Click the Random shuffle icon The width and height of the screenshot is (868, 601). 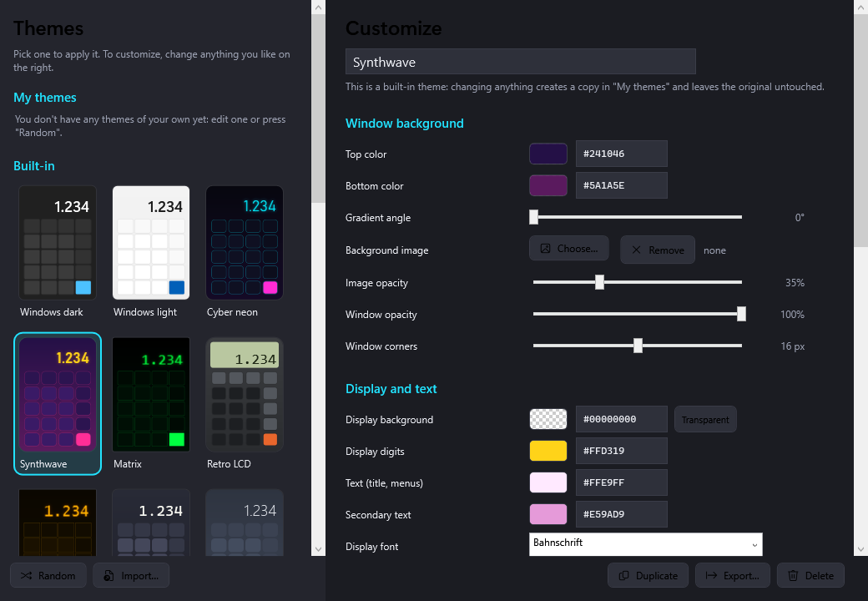coord(26,576)
